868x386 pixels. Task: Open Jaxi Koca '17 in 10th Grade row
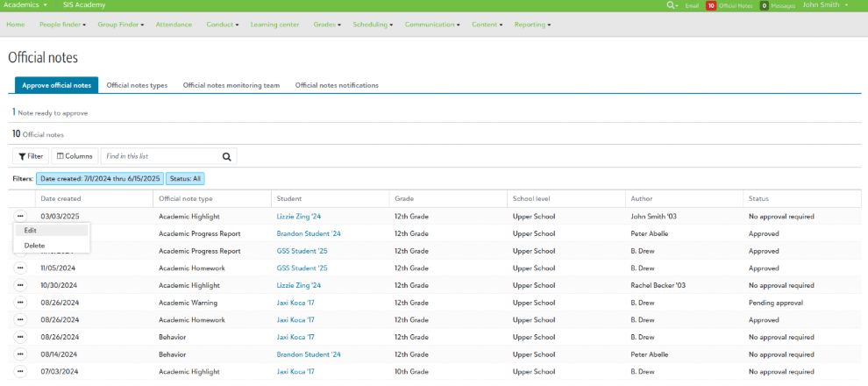(x=295, y=372)
